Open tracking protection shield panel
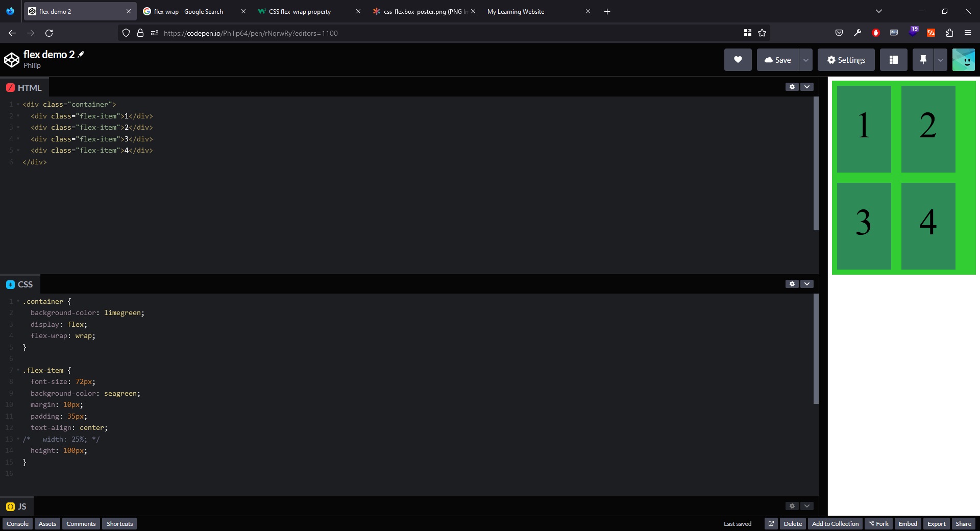This screenshot has height=531, width=980. pos(126,33)
